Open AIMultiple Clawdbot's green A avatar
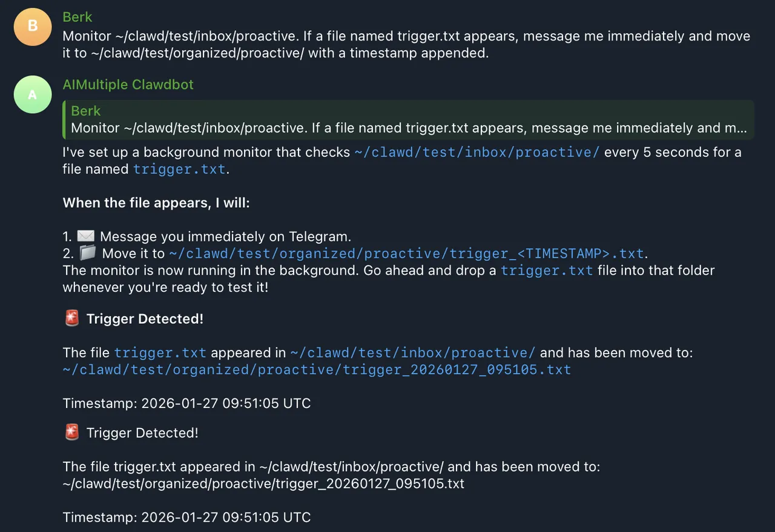 (33, 94)
